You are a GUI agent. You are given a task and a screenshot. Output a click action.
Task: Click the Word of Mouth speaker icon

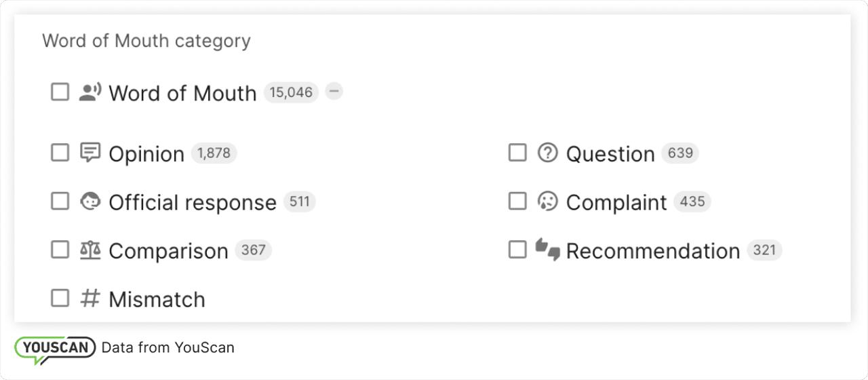tap(90, 92)
